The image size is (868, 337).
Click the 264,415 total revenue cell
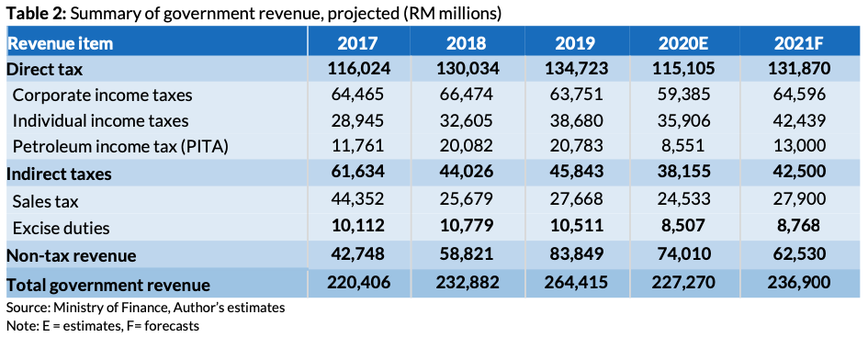[x=577, y=283]
